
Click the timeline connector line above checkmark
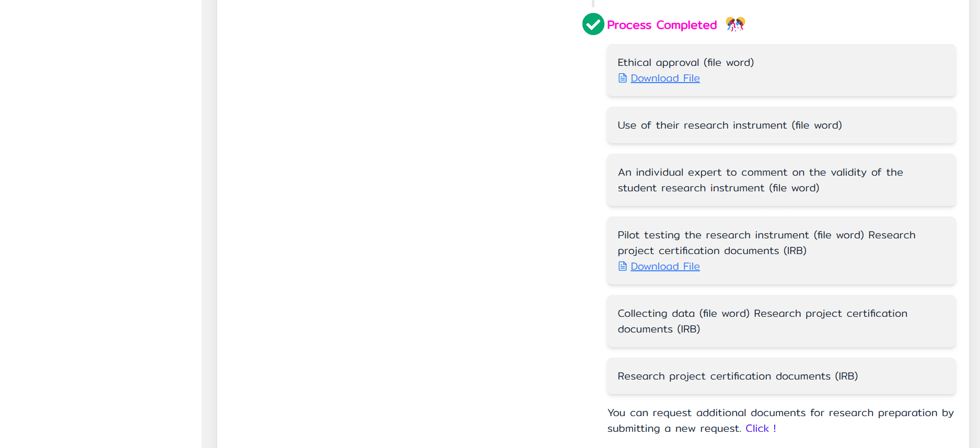click(x=593, y=4)
